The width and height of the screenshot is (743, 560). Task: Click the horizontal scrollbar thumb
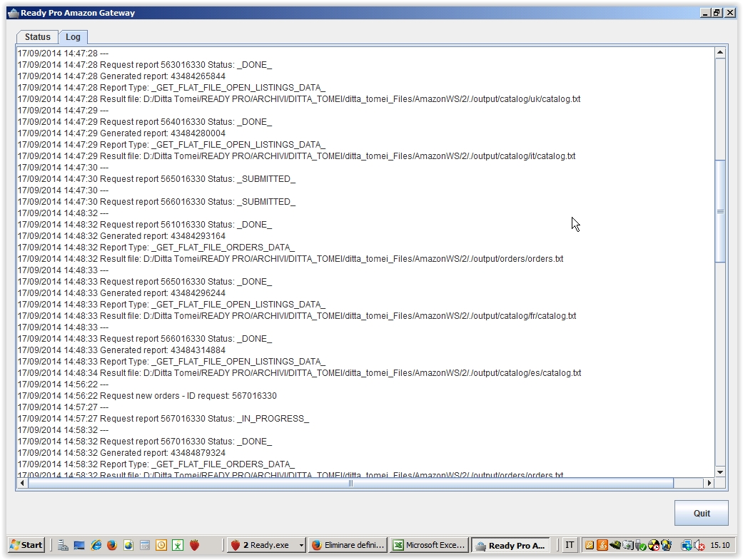tap(350, 483)
